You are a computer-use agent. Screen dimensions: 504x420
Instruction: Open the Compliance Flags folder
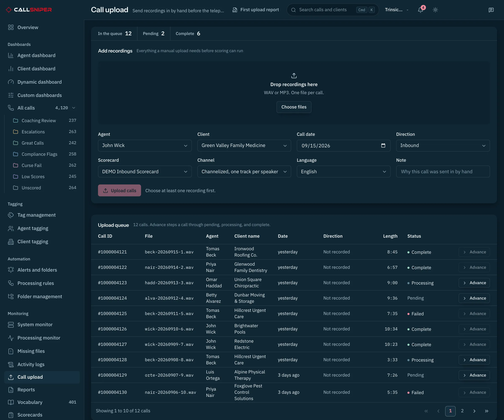(44, 154)
